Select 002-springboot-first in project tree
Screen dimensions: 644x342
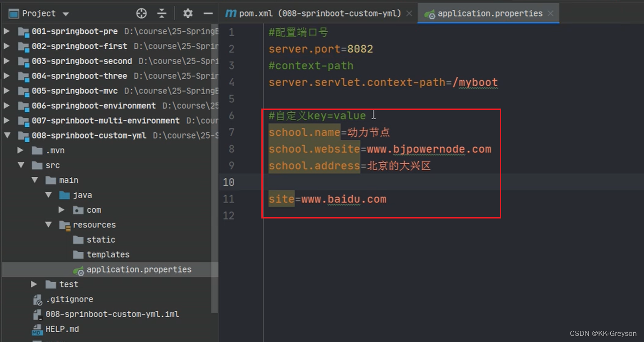pyautogui.click(x=79, y=46)
